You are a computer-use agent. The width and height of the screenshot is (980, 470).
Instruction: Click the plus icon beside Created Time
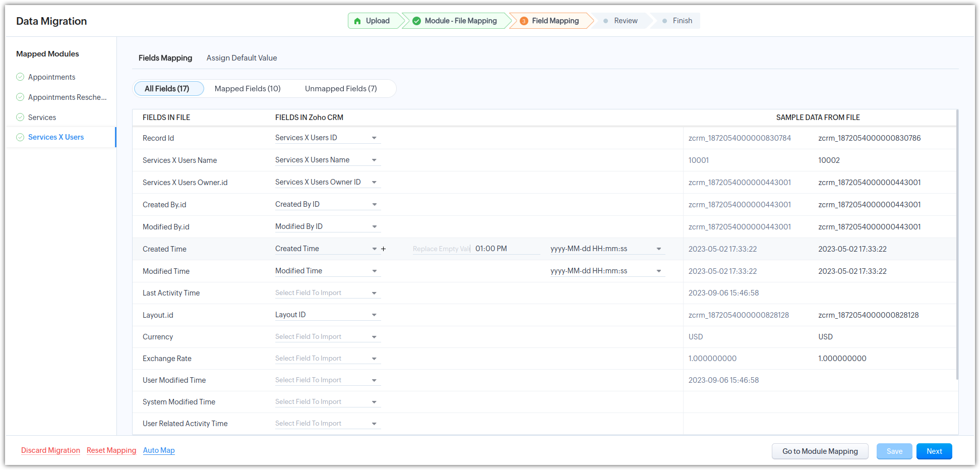(x=384, y=249)
